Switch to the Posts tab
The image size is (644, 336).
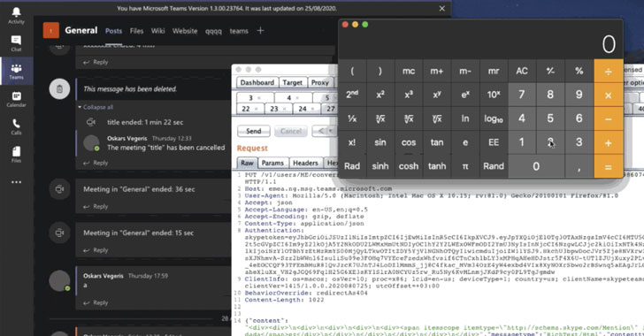coord(113,31)
